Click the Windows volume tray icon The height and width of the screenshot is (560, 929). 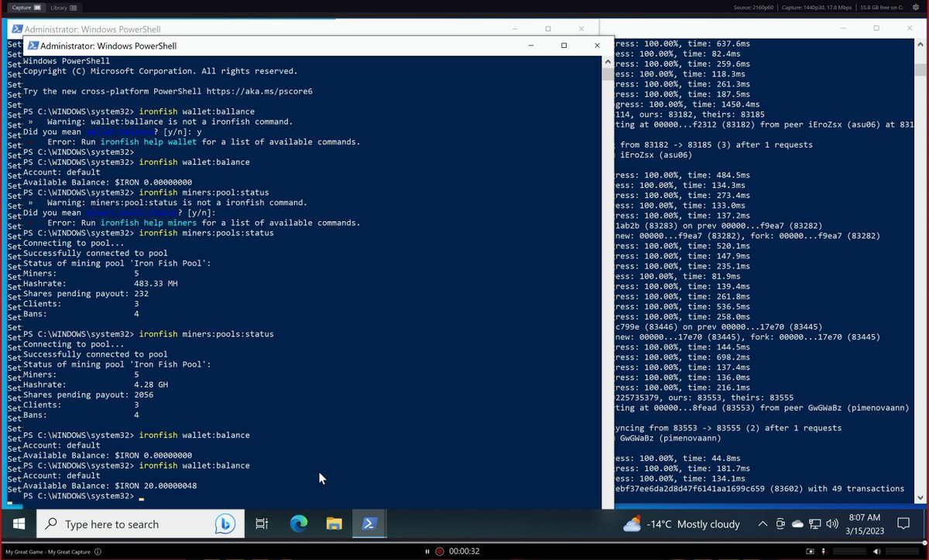click(x=832, y=524)
